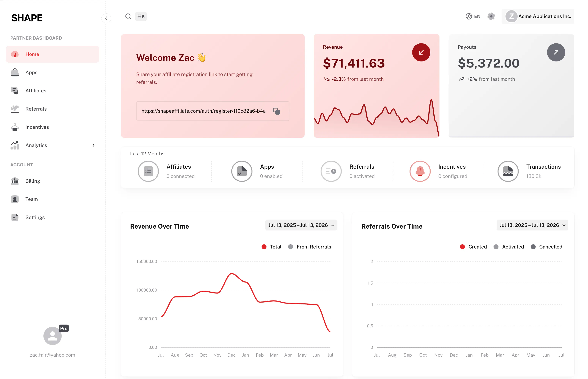Go to Affiliates in sidebar
The image size is (588, 379).
click(x=52, y=90)
